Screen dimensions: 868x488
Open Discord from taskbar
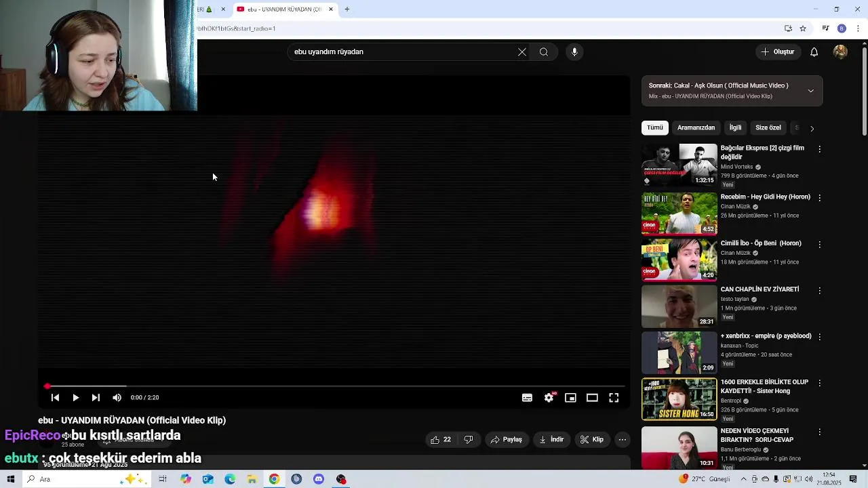click(x=319, y=479)
